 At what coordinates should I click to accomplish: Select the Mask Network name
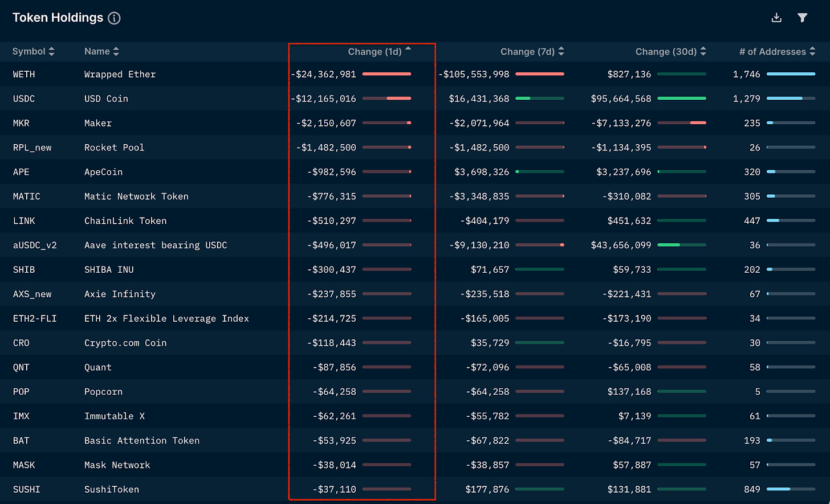tap(117, 465)
